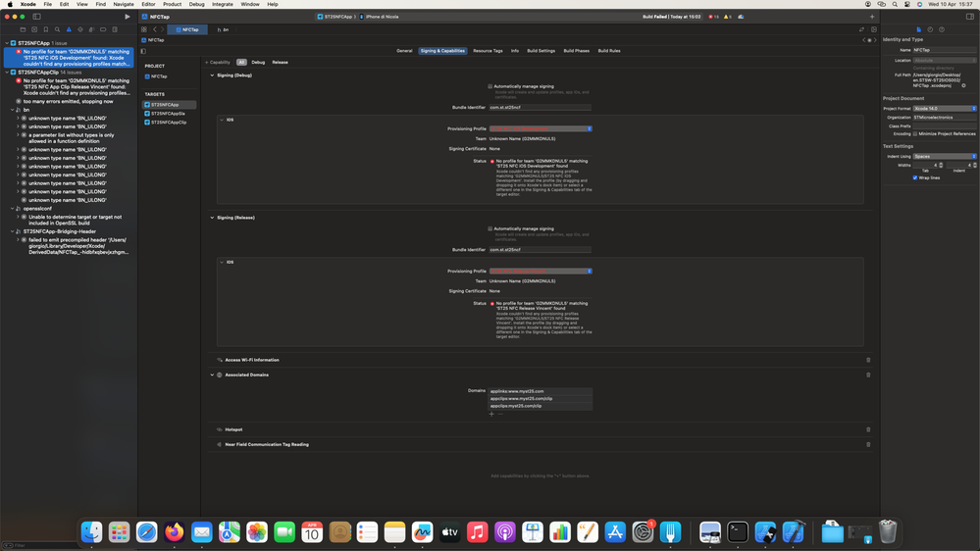This screenshot has height=551, width=980.
Task: Show the File inspector
Action: [x=919, y=29]
